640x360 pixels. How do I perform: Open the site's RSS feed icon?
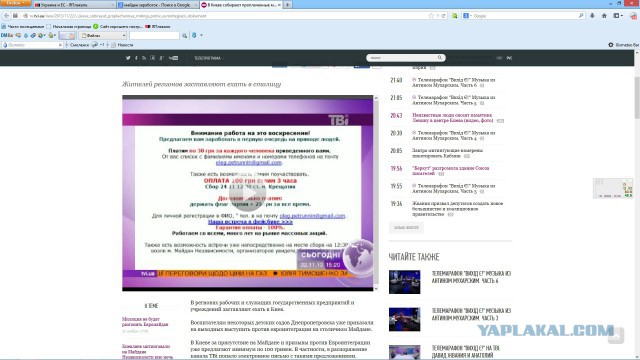(x=144, y=58)
